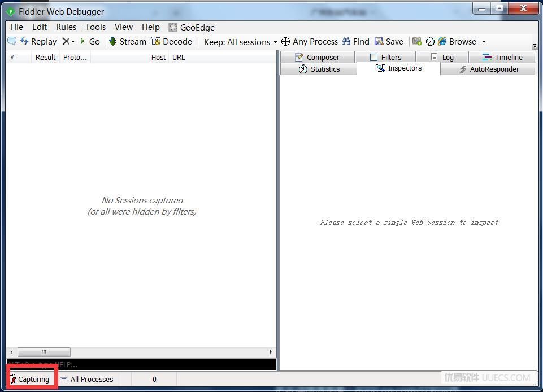Click the stopwatch timer toolbar icon

430,42
